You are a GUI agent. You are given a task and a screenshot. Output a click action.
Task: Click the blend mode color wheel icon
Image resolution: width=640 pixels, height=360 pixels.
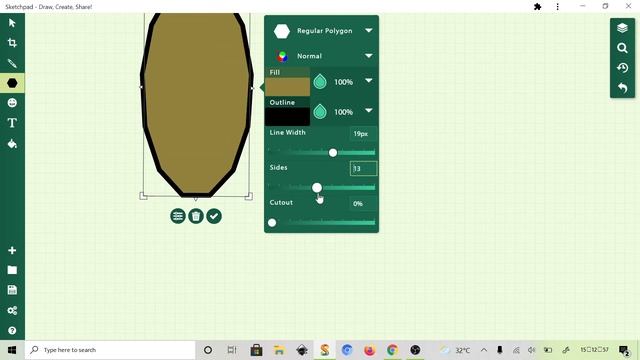pos(282,56)
